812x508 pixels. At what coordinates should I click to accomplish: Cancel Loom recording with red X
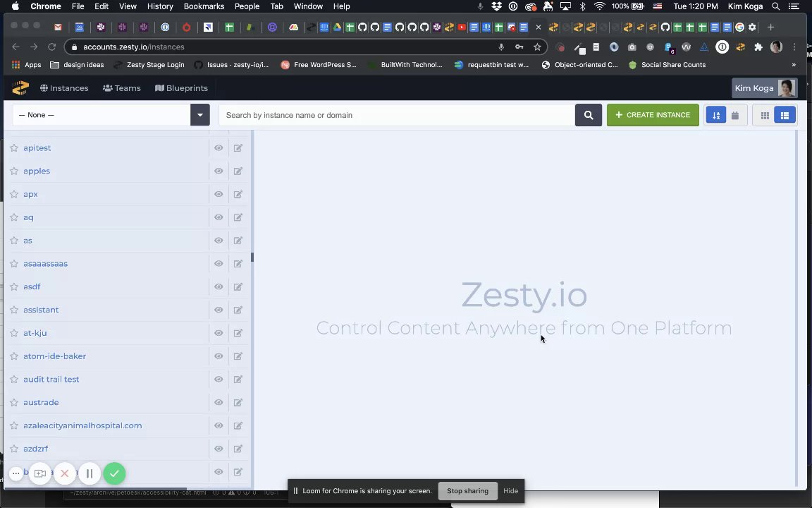coord(65,473)
